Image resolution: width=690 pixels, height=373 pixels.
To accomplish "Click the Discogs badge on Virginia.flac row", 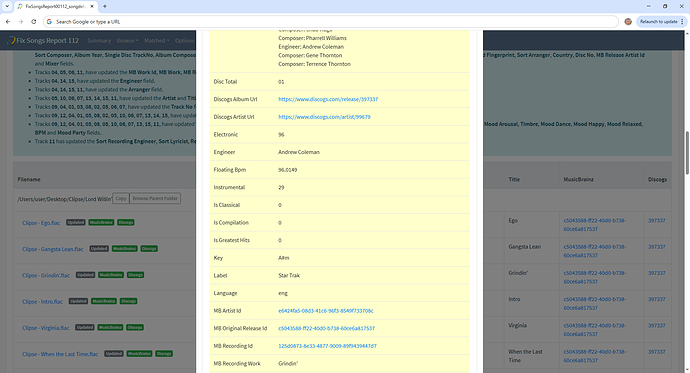I will click(135, 327).
